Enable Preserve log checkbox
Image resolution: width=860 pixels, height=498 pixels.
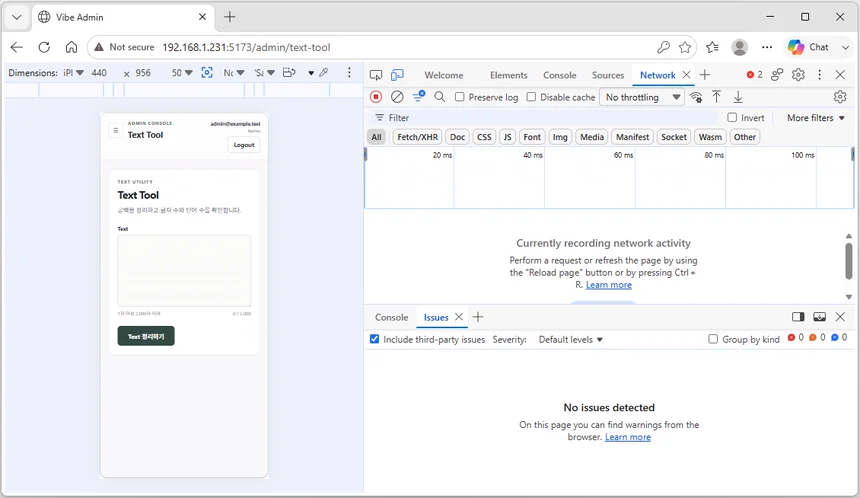click(x=460, y=97)
